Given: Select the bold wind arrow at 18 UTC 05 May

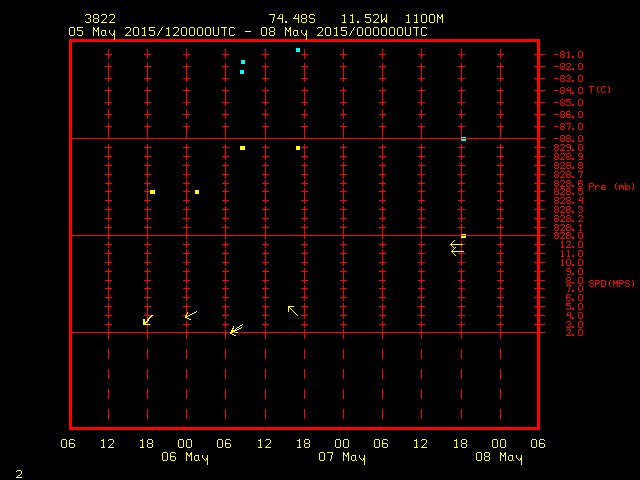Looking at the screenshot, I should pos(148,320).
